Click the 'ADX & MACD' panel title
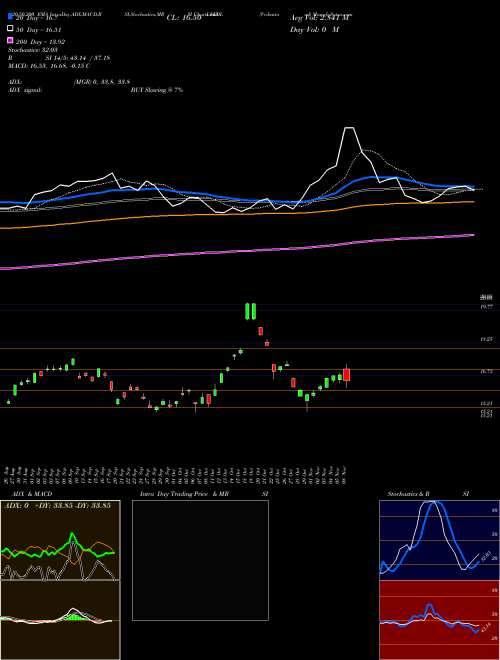The height and width of the screenshot is (660, 500). 32,494
